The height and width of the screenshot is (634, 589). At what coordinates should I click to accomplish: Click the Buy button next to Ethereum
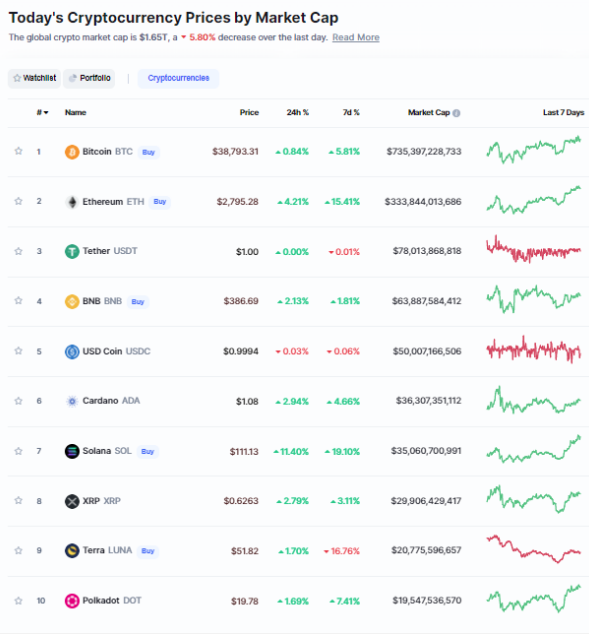click(x=160, y=201)
